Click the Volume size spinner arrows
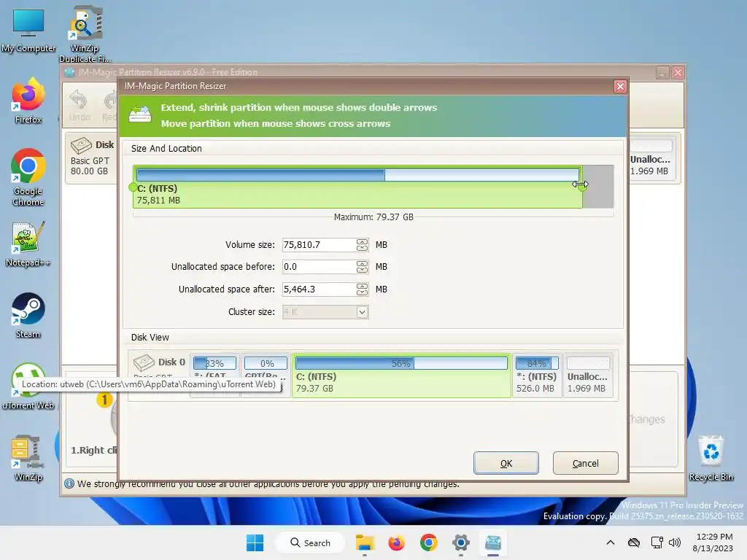Image resolution: width=747 pixels, height=560 pixels. click(362, 245)
